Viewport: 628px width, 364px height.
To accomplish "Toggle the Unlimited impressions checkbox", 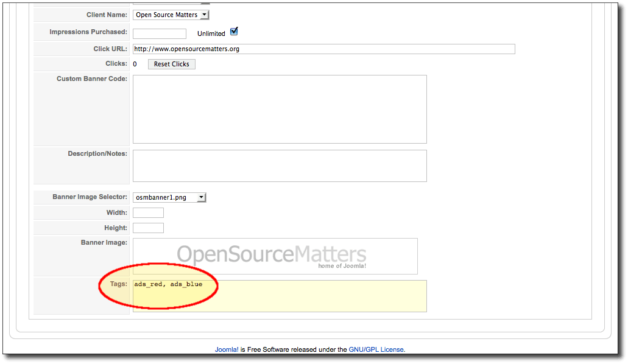I will (x=234, y=32).
